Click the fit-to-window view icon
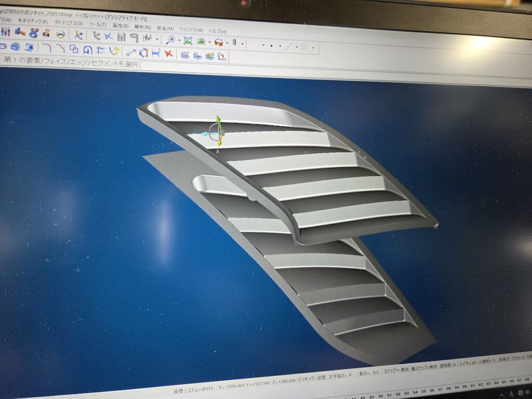The height and width of the screenshot is (399, 532). coord(188,41)
